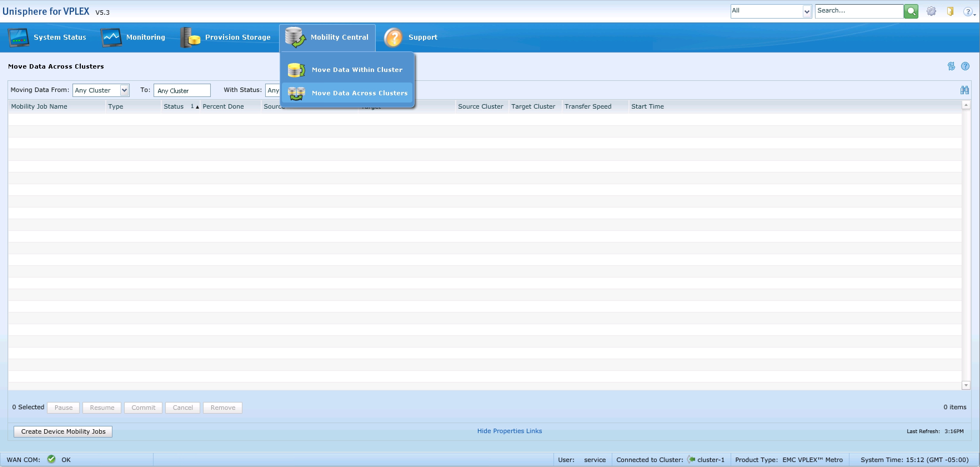
Task: Click the 0 Selected label
Action: (28, 407)
